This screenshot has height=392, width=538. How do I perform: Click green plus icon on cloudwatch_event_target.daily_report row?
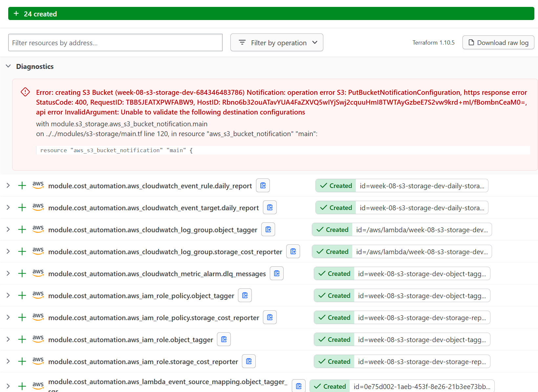pyautogui.click(x=22, y=208)
